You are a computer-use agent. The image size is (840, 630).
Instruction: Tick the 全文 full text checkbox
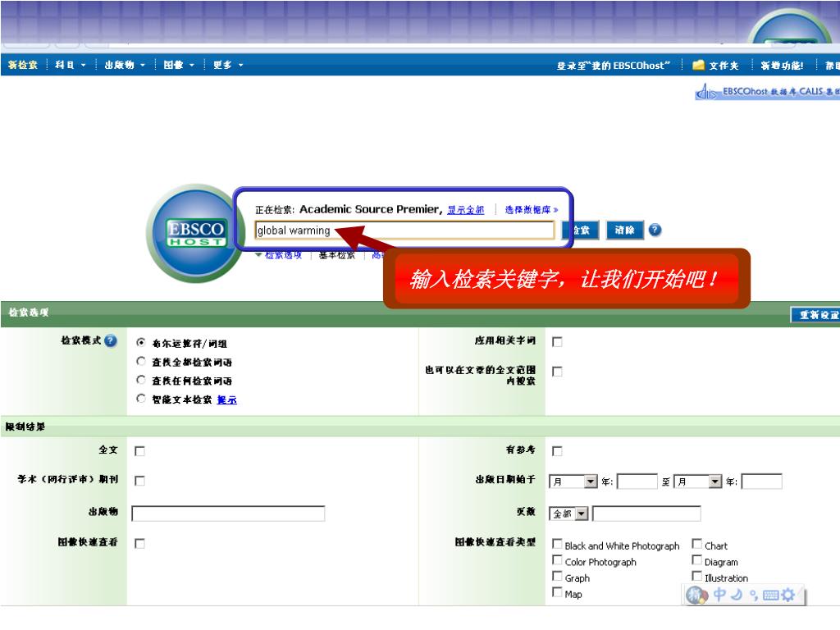pyautogui.click(x=139, y=451)
